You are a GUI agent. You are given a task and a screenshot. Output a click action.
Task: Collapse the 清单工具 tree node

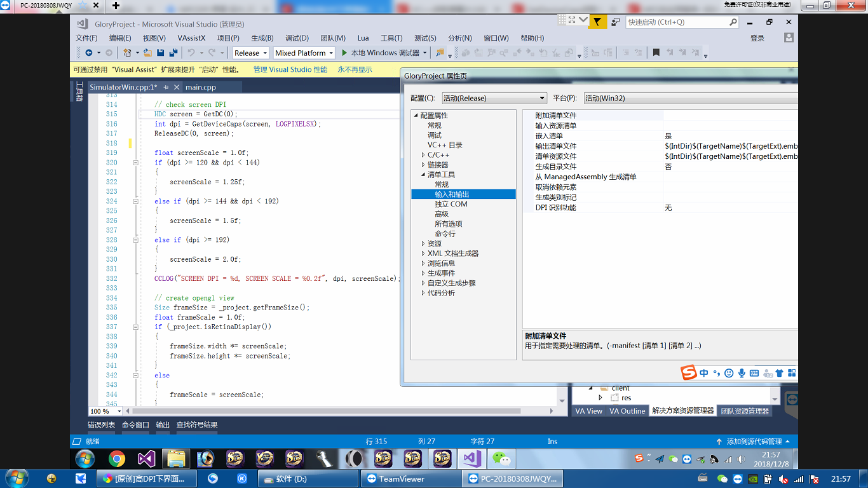[424, 175]
